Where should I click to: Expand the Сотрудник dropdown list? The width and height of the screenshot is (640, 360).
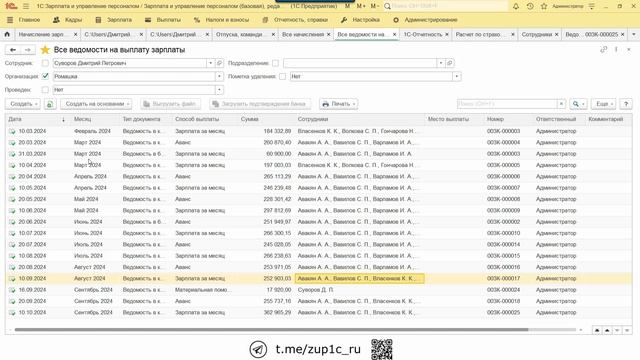tap(211, 63)
